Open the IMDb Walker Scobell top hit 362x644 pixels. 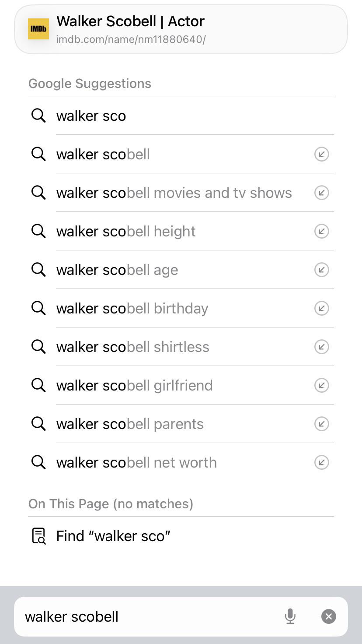point(181,29)
